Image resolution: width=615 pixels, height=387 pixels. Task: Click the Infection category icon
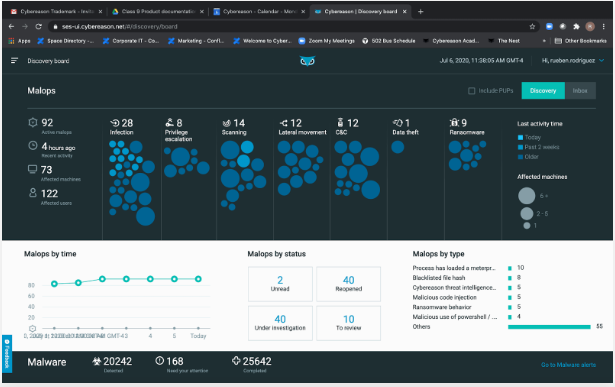(115, 123)
